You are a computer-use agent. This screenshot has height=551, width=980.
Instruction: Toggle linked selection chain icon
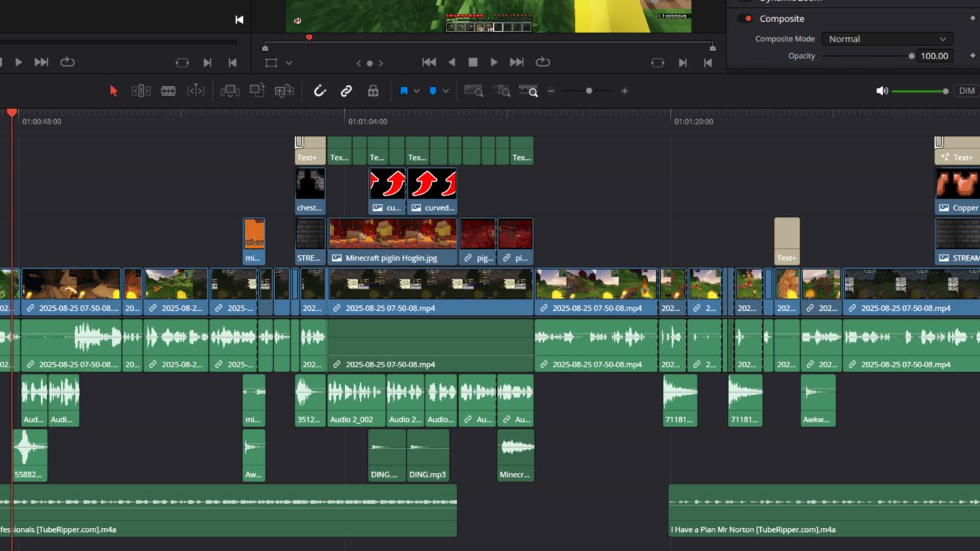click(346, 90)
